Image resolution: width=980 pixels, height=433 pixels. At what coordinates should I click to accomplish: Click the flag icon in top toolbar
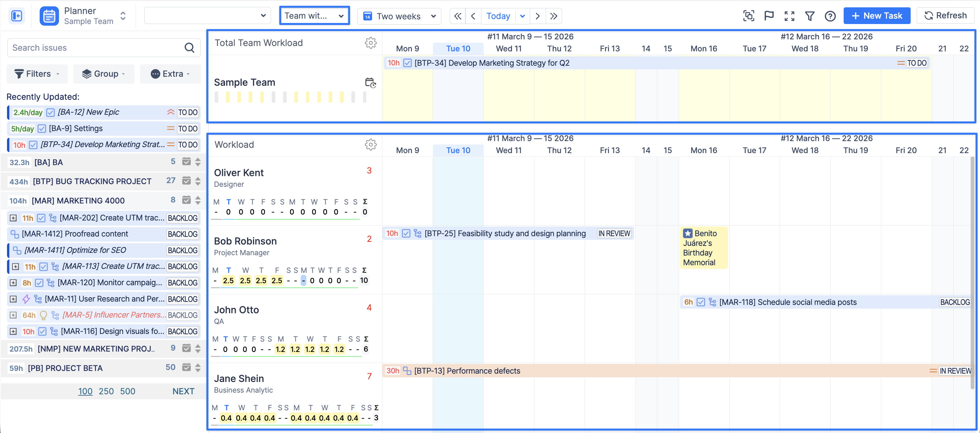tap(769, 16)
